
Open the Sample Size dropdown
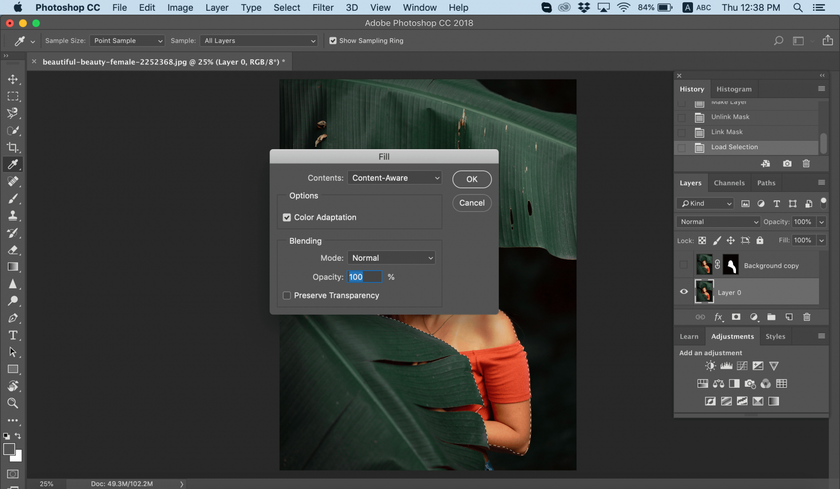pyautogui.click(x=127, y=41)
